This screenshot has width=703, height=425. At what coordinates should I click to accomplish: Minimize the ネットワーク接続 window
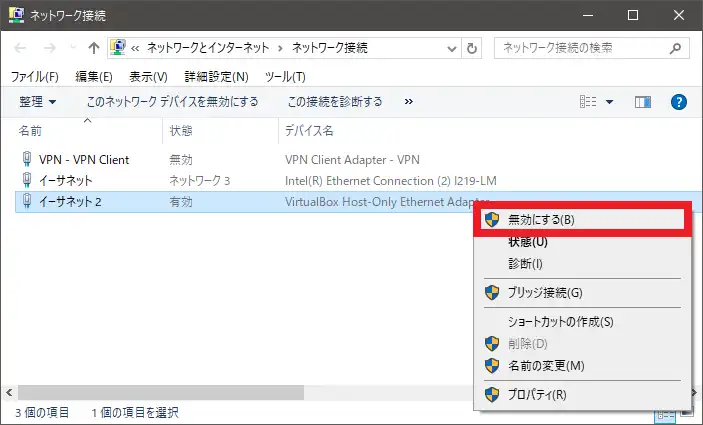[x=588, y=15]
